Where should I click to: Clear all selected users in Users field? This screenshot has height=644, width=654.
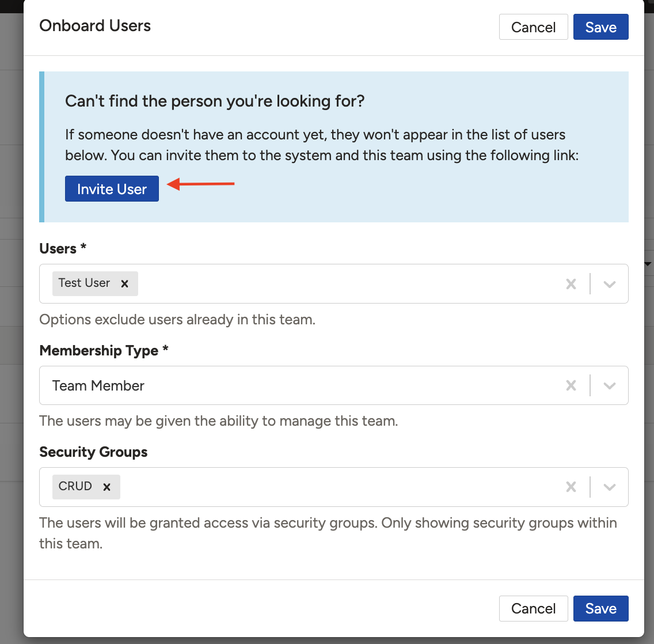(x=571, y=284)
